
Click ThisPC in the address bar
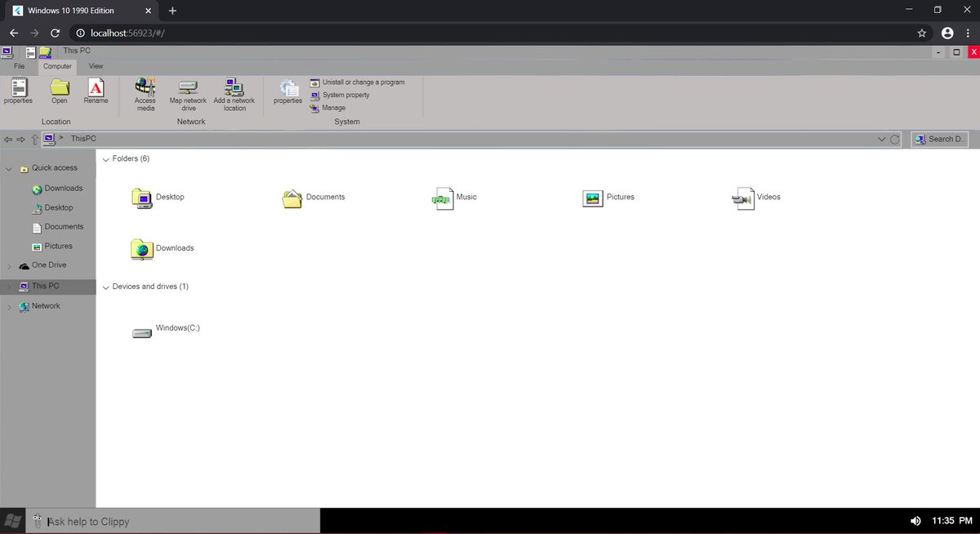coord(83,139)
